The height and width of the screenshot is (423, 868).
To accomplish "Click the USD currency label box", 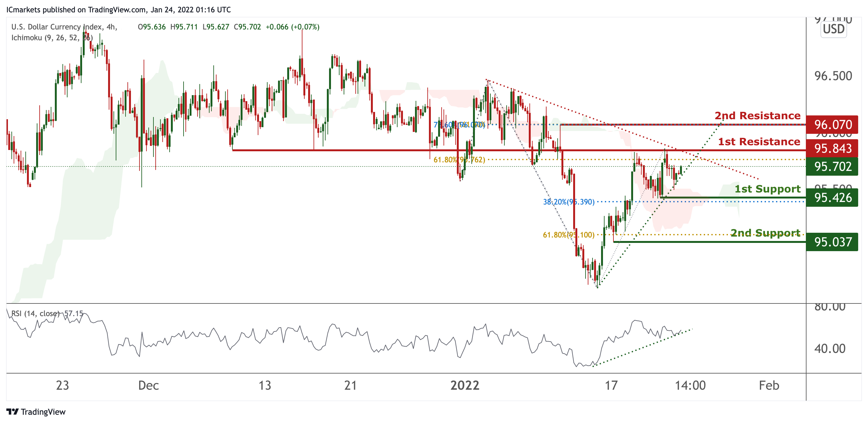I will pos(833,29).
